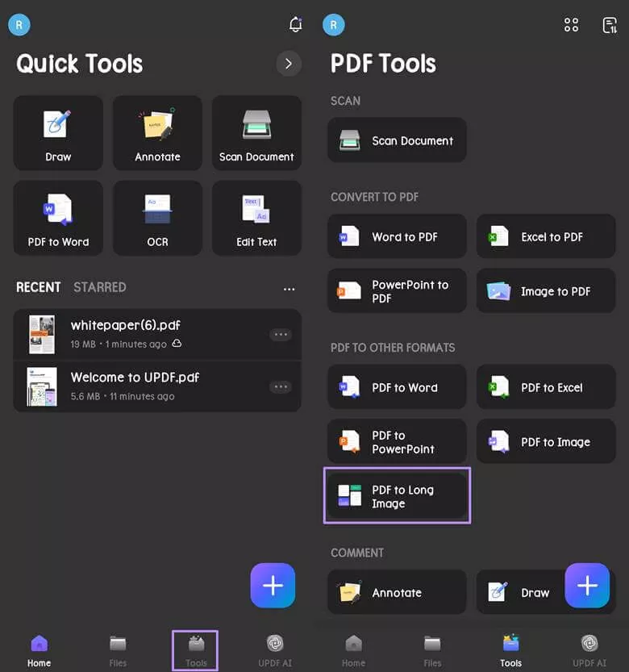Click the four-circle grid icon in the PDF Tools header
The image size is (629, 672).
tap(571, 25)
